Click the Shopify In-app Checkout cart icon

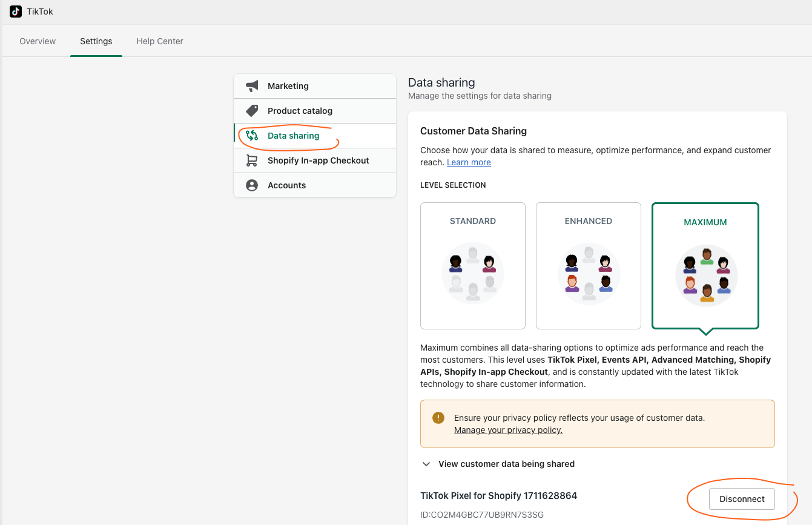tap(252, 160)
